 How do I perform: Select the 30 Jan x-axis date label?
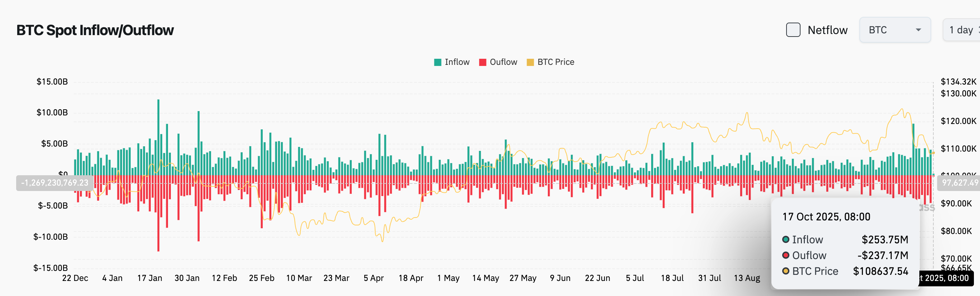coord(187,278)
